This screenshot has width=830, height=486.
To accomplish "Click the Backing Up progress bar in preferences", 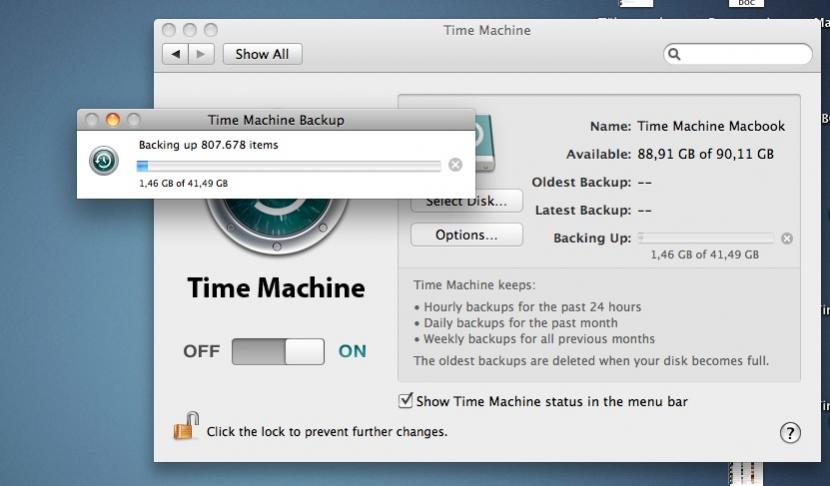I will [706, 238].
